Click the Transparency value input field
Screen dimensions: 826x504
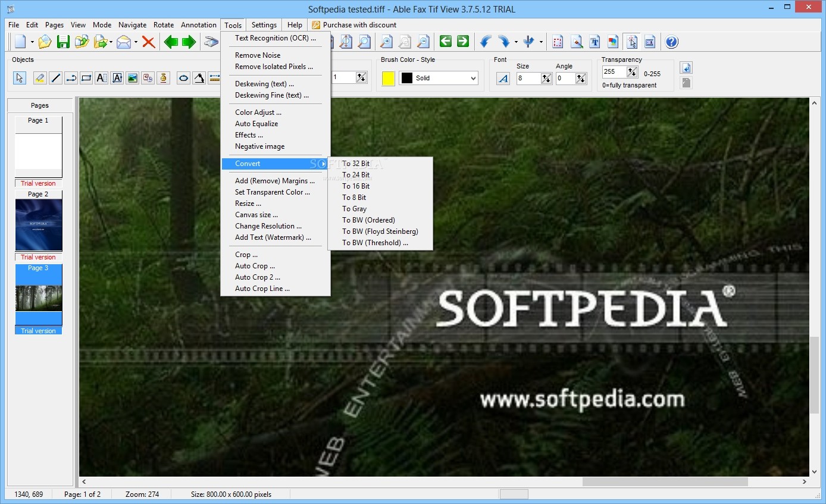pos(614,72)
